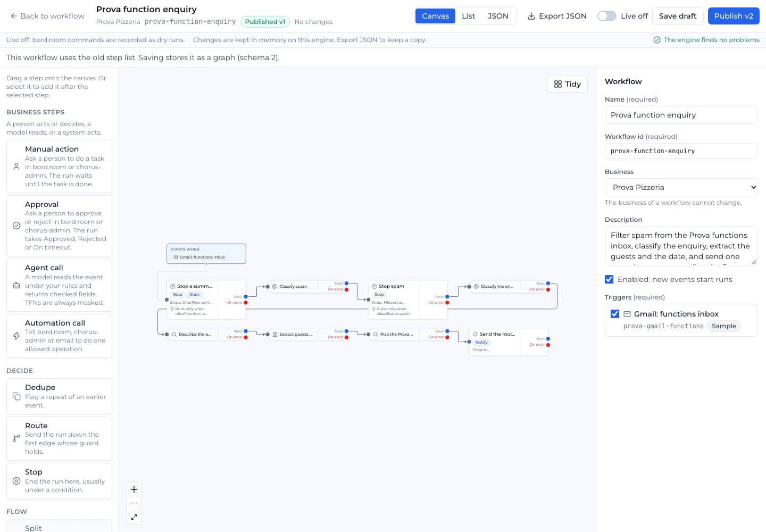Select the Stop a summ... node
This screenshot has width=766, height=532.
coord(206,300)
